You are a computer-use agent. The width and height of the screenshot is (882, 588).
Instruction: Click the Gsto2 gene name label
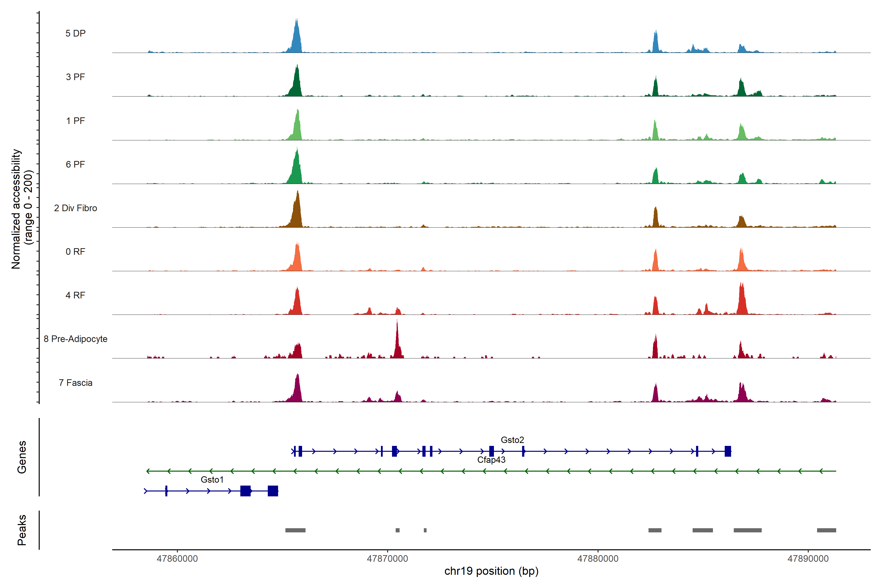512,440
